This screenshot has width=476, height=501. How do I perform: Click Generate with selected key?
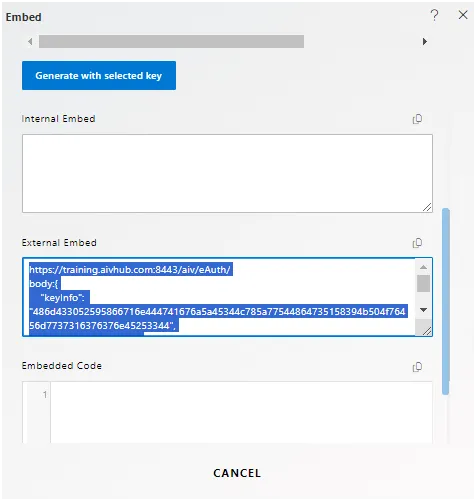pyautogui.click(x=99, y=75)
